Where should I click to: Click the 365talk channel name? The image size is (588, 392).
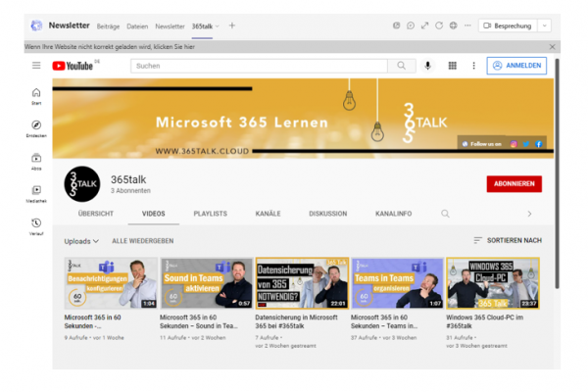128,179
